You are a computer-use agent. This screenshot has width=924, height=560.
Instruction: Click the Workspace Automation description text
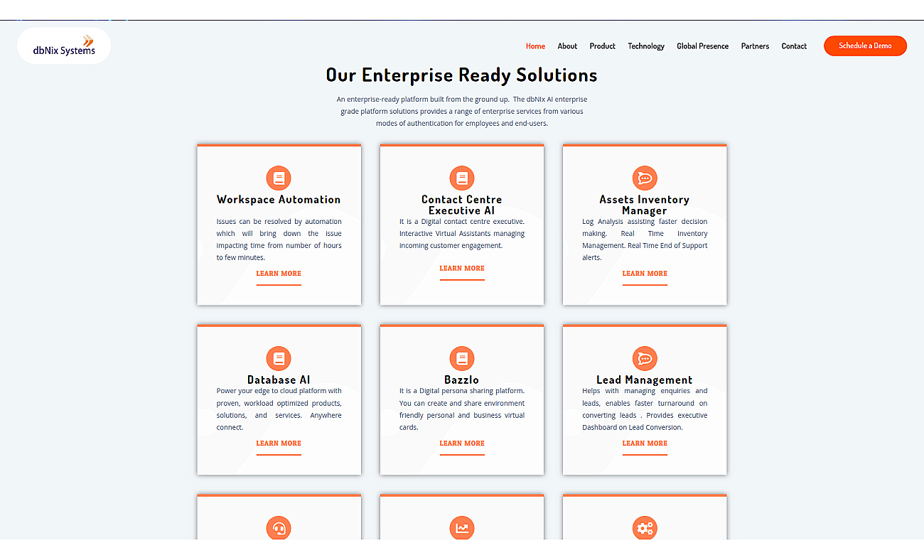279,239
